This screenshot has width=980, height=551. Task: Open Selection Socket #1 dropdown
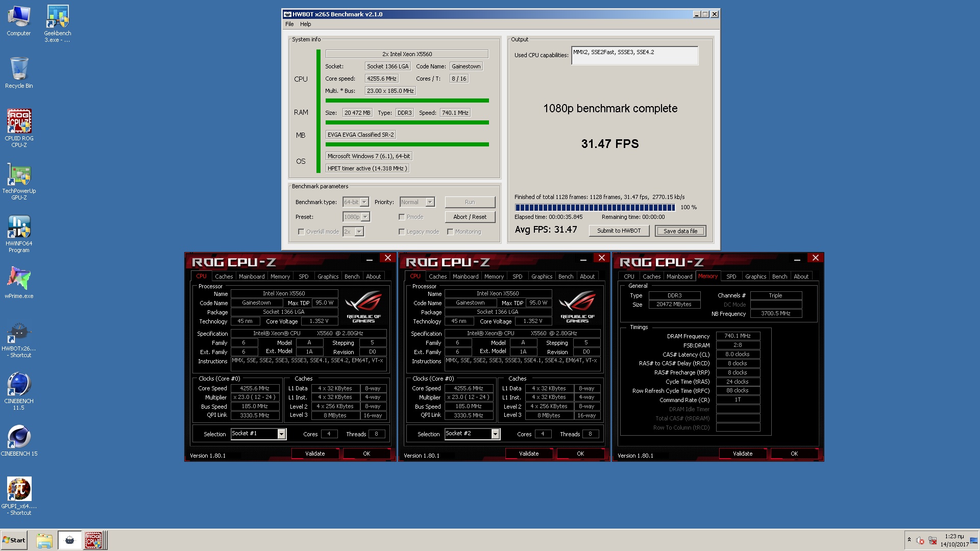258,434
